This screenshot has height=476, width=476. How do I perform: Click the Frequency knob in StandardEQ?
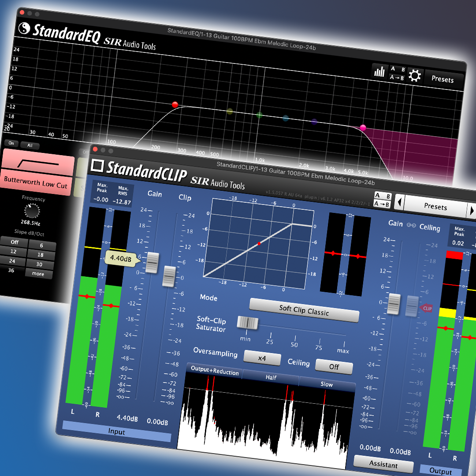pos(32,211)
